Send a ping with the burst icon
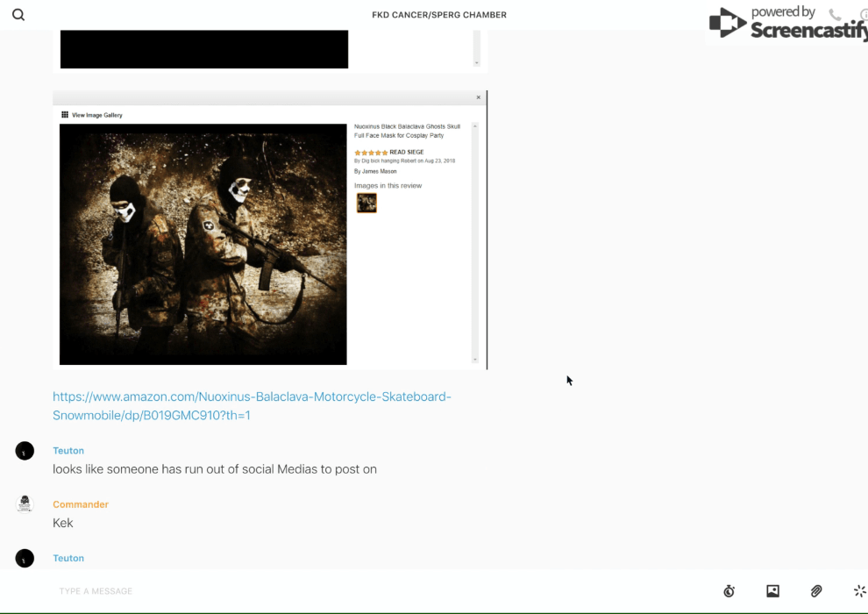 (x=859, y=591)
